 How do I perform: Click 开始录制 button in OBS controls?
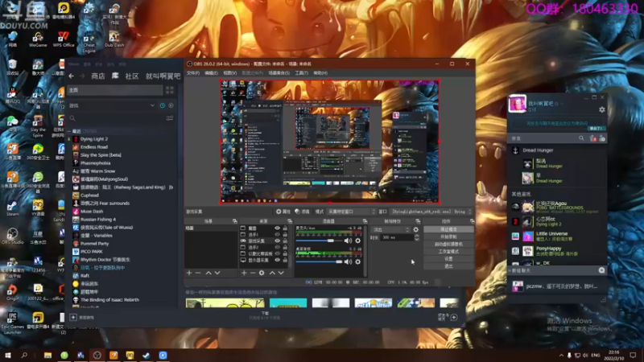448,237
